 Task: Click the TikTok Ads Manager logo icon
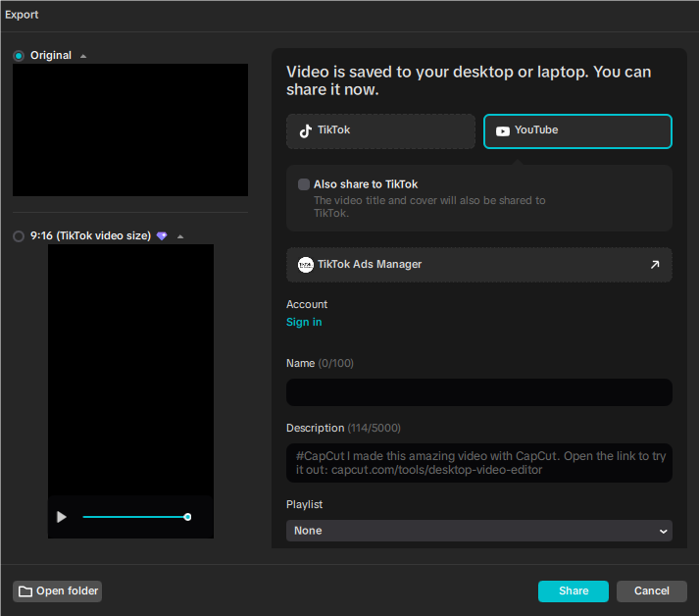(305, 265)
